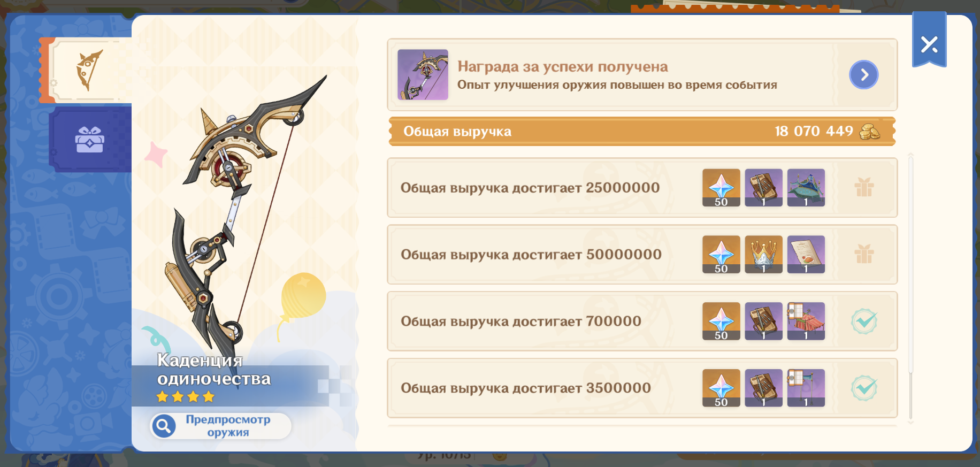Switch to the gift box rewards tab
Viewport: 980px width, 467px height.
tap(90, 140)
